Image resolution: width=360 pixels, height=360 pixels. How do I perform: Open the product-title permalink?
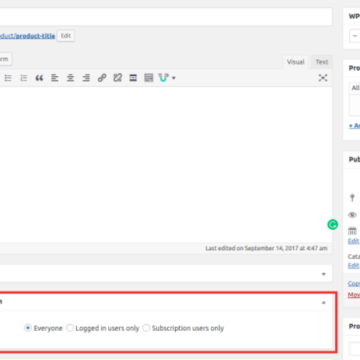point(35,36)
